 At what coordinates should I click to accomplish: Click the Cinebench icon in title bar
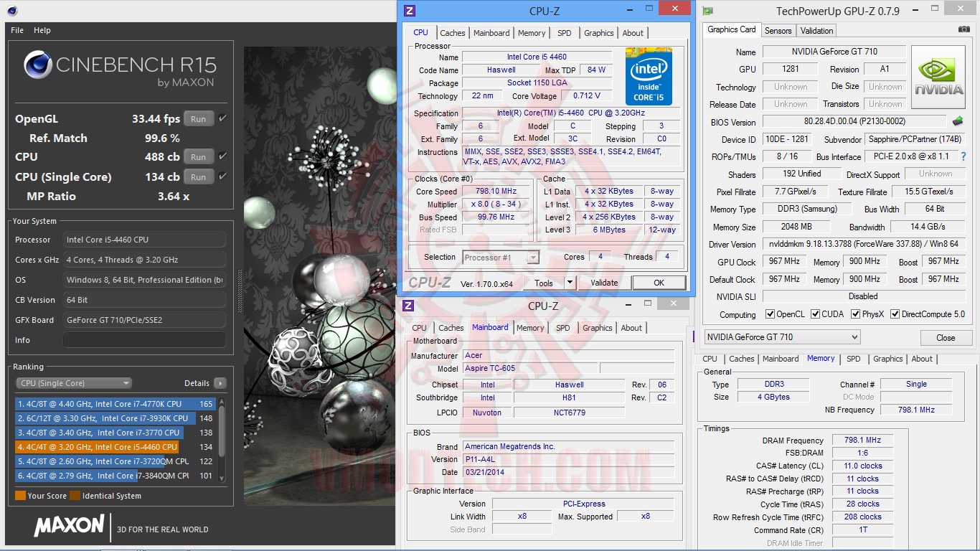12,11
